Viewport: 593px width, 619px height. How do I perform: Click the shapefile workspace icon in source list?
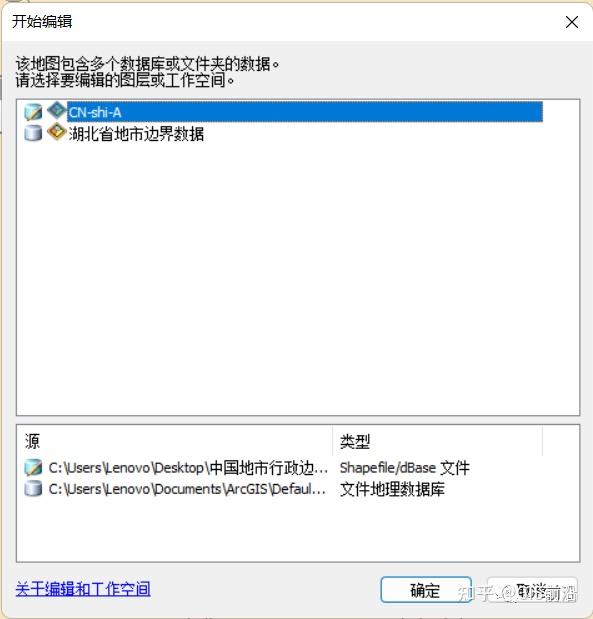33,467
